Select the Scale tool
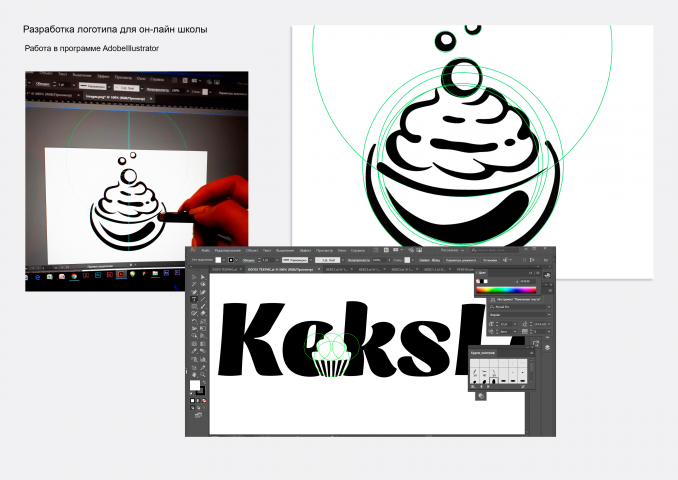678x480 pixels. (203, 321)
